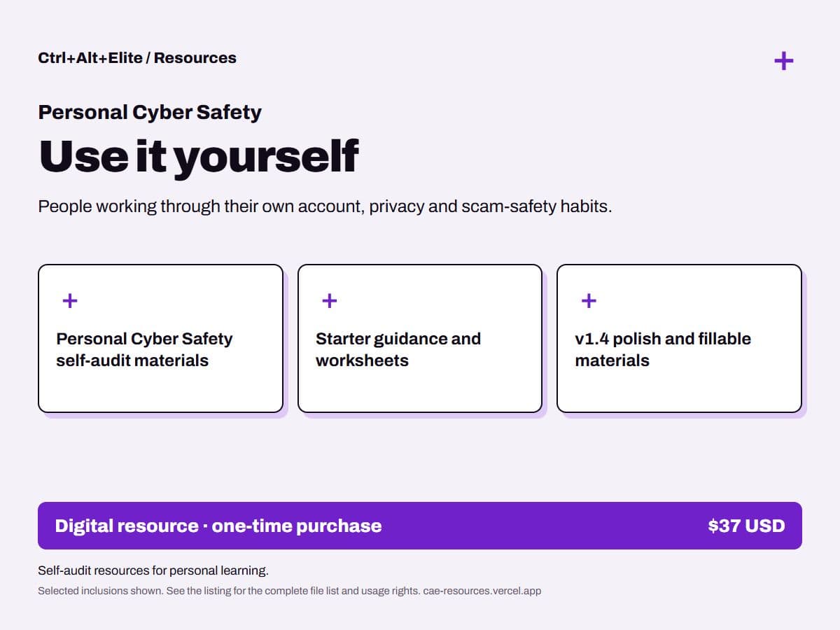Click the '$37 USD' price
The height and width of the screenshot is (630, 840).
tap(746, 526)
